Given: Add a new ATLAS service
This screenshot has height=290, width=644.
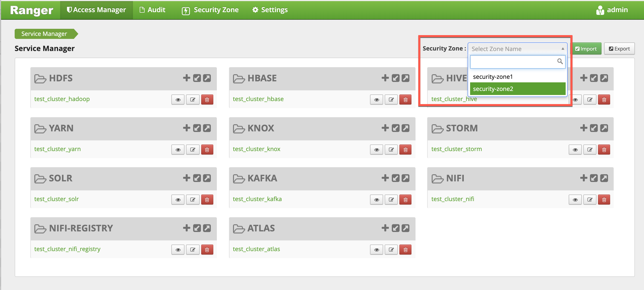Looking at the screenshot, I should 385,228.
